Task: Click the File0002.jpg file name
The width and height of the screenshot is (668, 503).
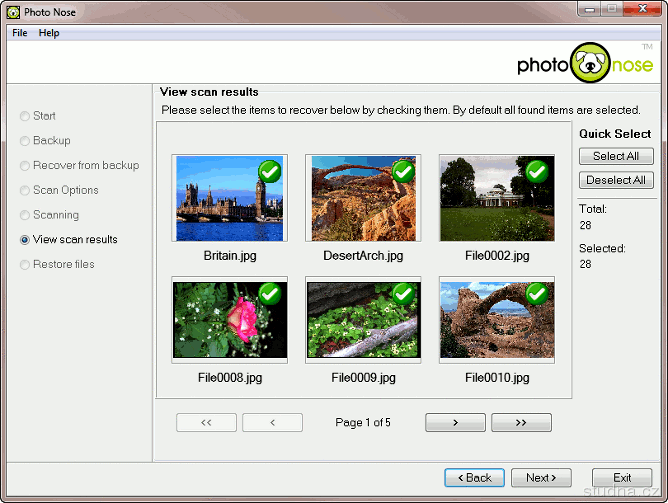Action: tap(497, 256)
